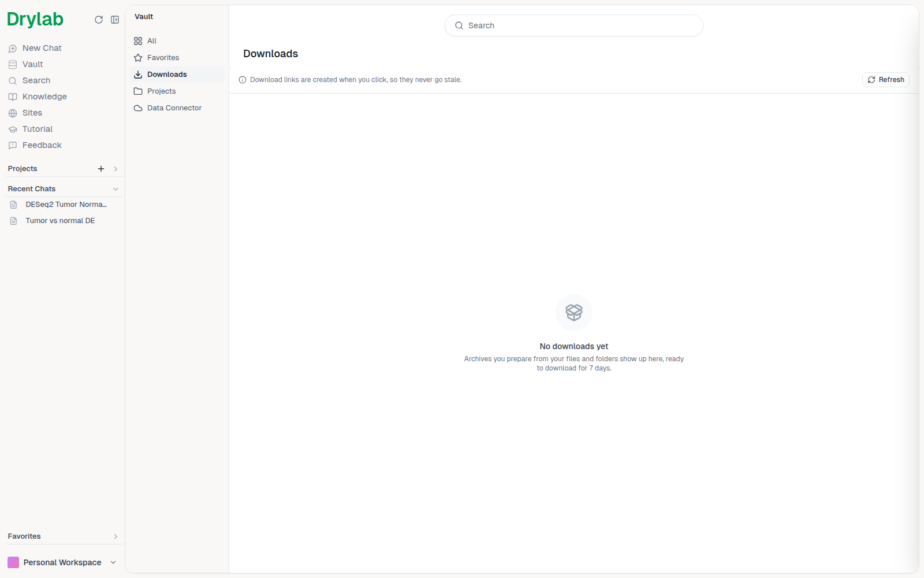This screenshot has width=924, height=578.
Task: Click the Vault panel title
Action: click(x=144, y=17)
